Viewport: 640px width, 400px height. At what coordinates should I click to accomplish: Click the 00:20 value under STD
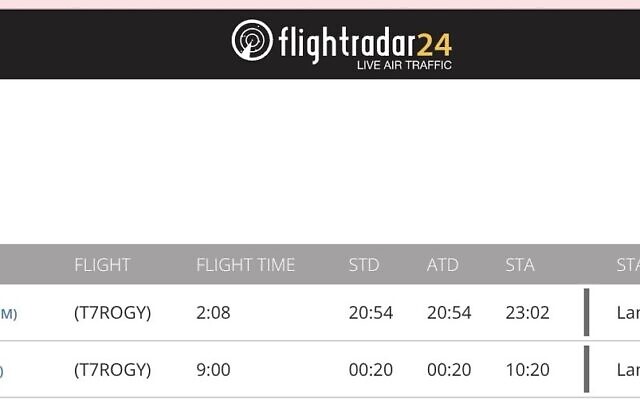pos(371,370)
